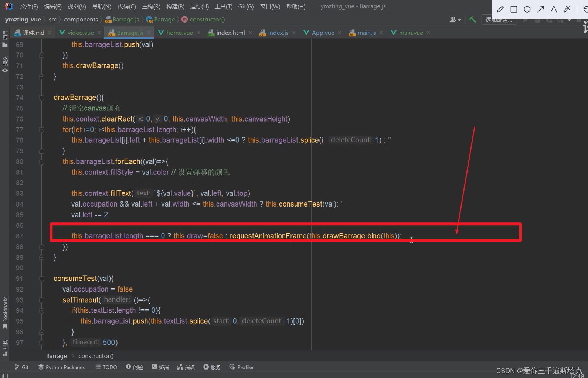
Task: Toggle tool window bars corner icon
Action: tap(5, 375)
